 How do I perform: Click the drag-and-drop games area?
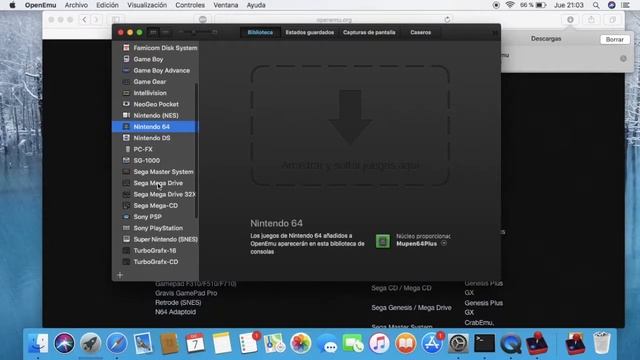click(350, 126)
